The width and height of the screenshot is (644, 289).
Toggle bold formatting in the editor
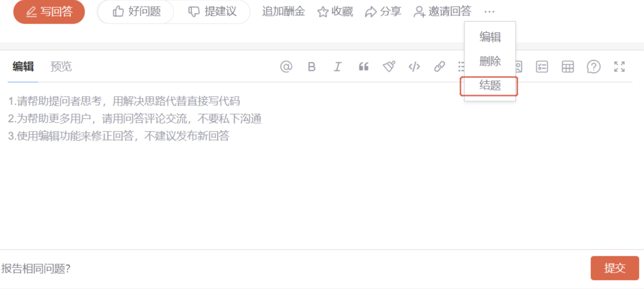(312, 67)
